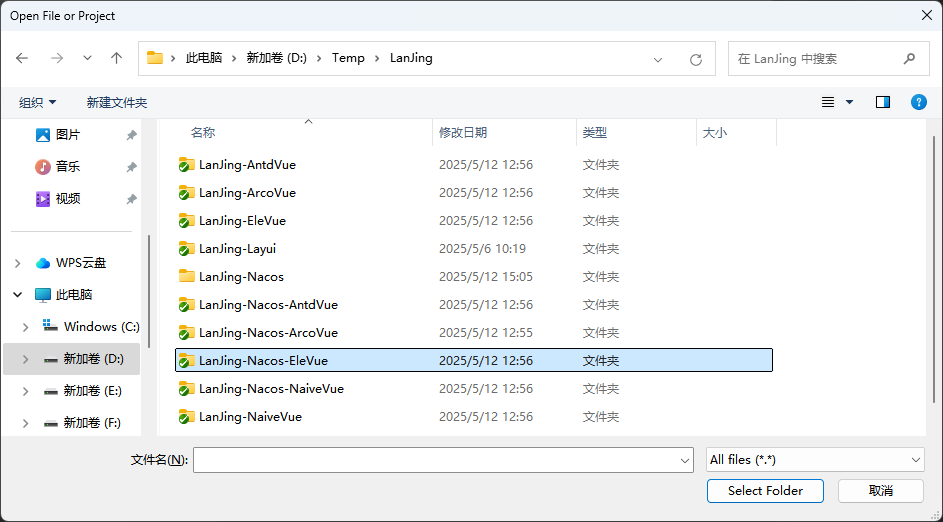943x522 pixels.
Task: Expand the 新加卷 (F:) drive node
Action: coord(25,423)
